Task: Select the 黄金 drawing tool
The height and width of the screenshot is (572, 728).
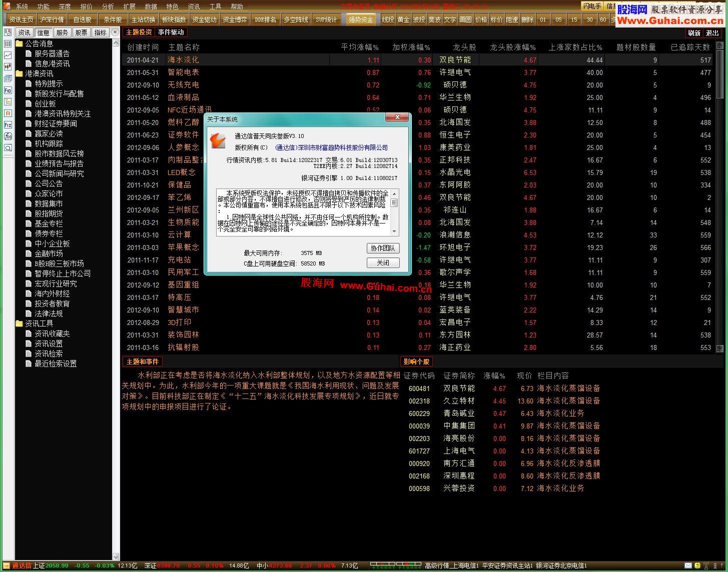Action: coord(403,19)
